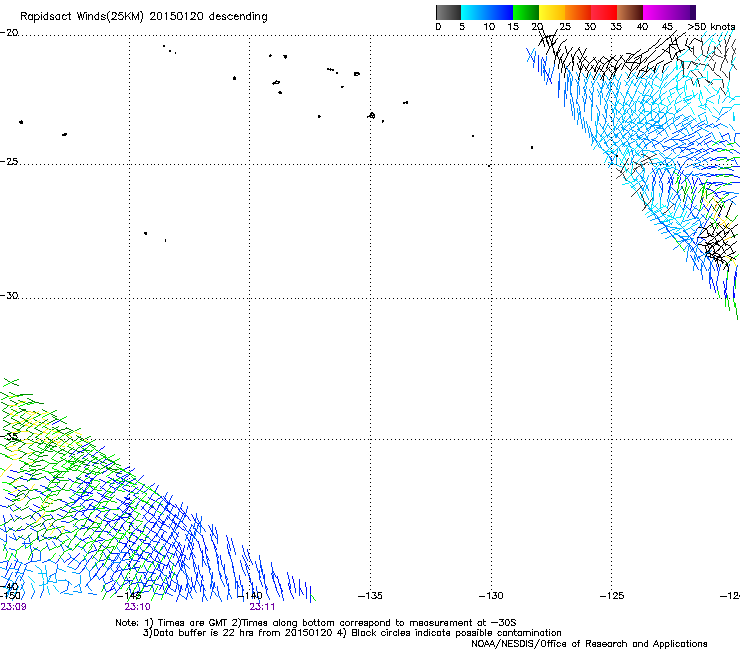Click the 'Times are GMT' note line

[x=316, y=623]
